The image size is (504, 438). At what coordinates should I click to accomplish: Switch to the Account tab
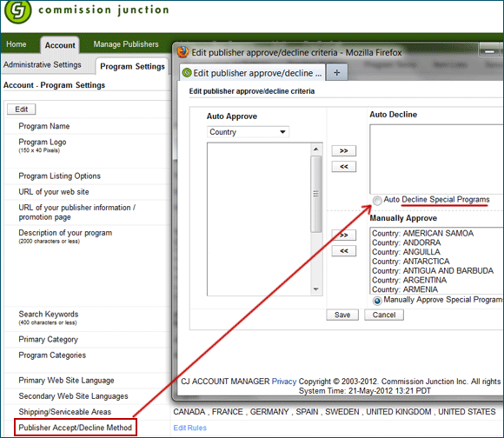click(60, 45)
